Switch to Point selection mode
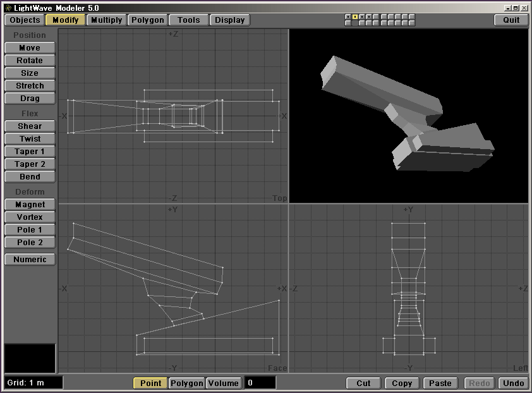532x393 pixels. 150,383
